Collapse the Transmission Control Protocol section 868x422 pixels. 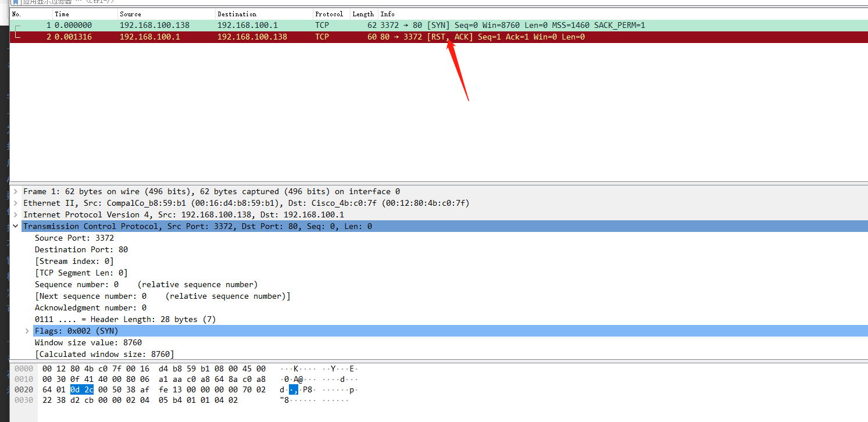(x=15, y=226)
